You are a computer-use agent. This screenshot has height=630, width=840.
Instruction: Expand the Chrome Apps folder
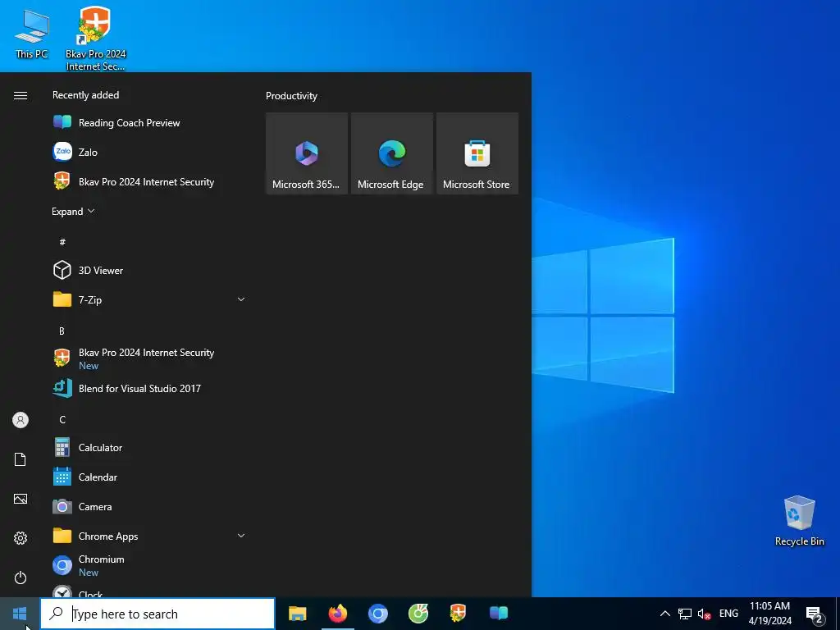point(149,536)
